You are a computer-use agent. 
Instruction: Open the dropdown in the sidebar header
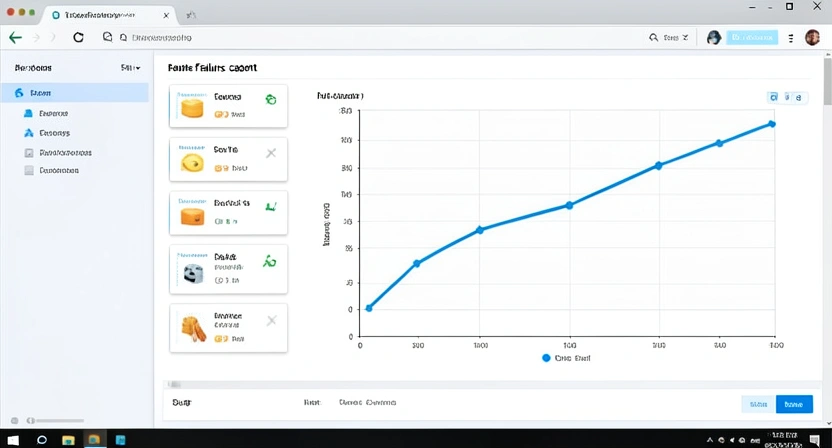tap(130, 68)
